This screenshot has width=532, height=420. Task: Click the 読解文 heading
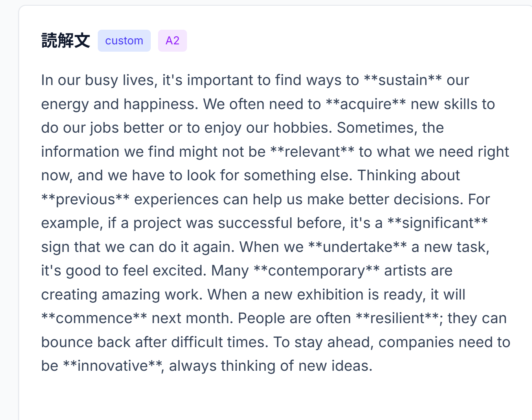pyautogui.click(x=66, y=41)
